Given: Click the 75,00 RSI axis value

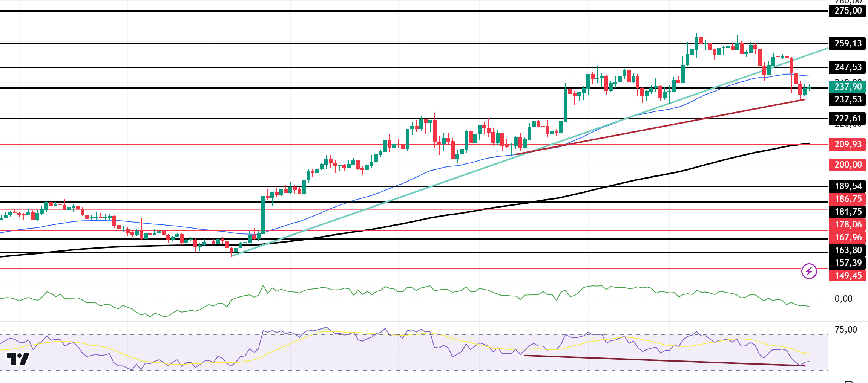Looking at the screenshot, I should (846, 330).
